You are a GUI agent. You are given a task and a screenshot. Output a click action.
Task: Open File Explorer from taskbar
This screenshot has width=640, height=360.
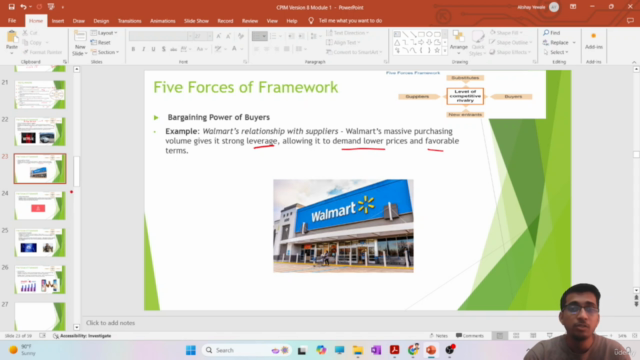pos(358,350)
